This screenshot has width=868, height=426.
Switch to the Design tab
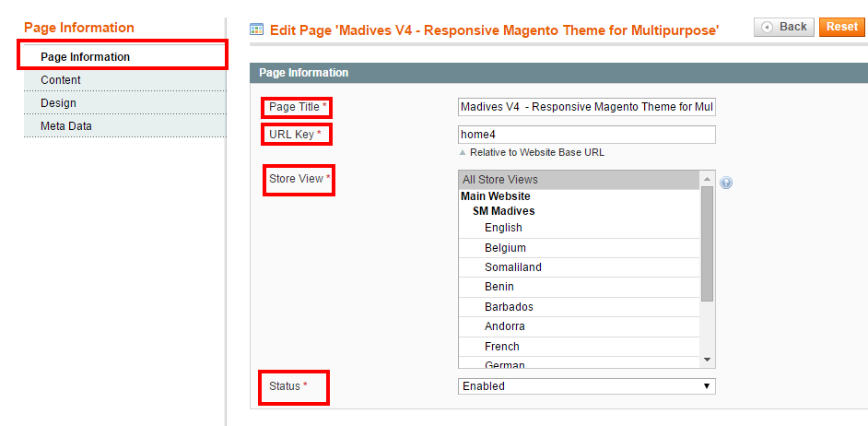tap(125, 103)
